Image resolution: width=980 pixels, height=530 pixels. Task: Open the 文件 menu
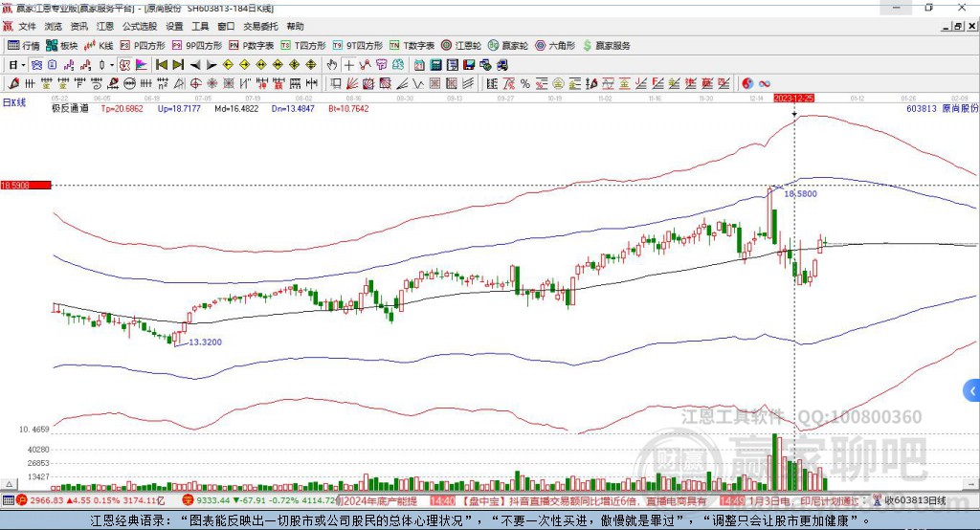(x=28, y=26)
